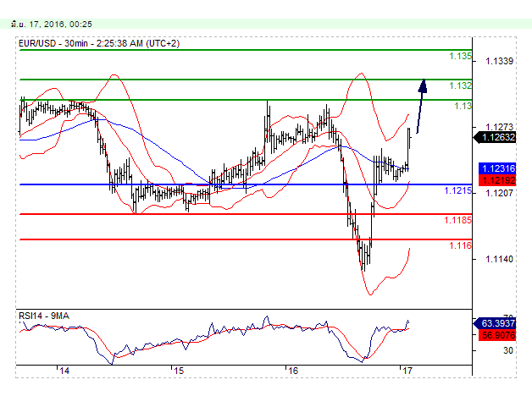Click date 15 on the time axis
532x396 pixels.
[x=179, y=371]
